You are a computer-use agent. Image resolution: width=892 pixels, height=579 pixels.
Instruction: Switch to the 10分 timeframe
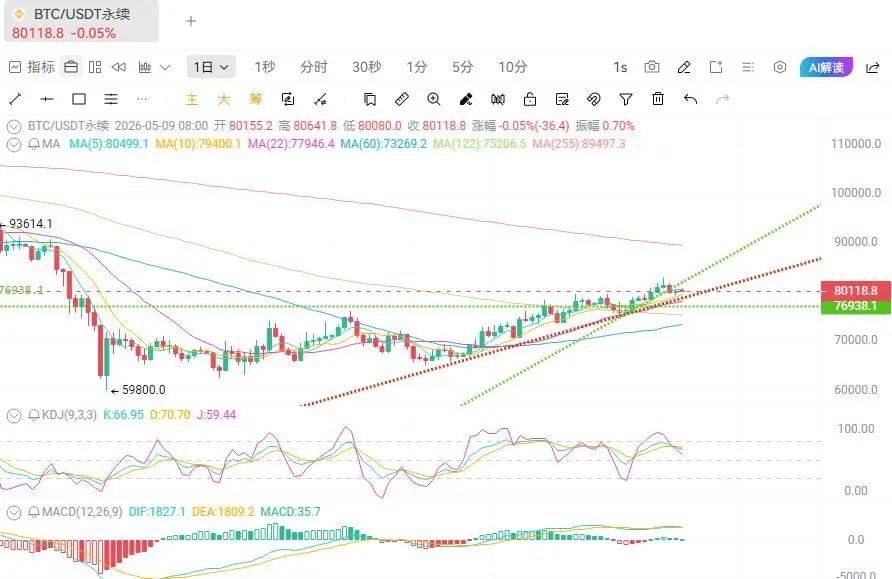tap(513, 67)
